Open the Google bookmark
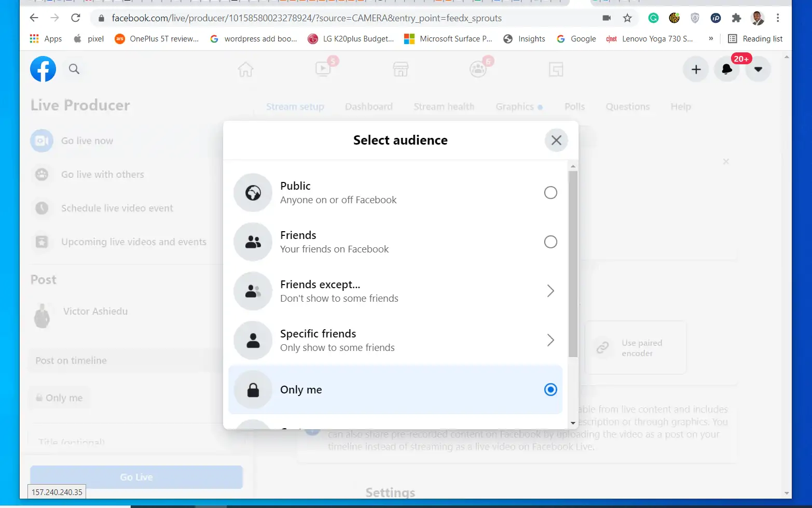Screen dimensions: 812x508 (576, 39)
